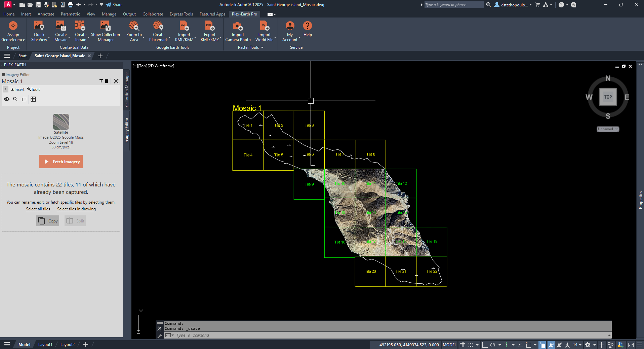Screen dimensions: 644x349
Task: Open the Express Tools ribbon tab
Action: 181,14
